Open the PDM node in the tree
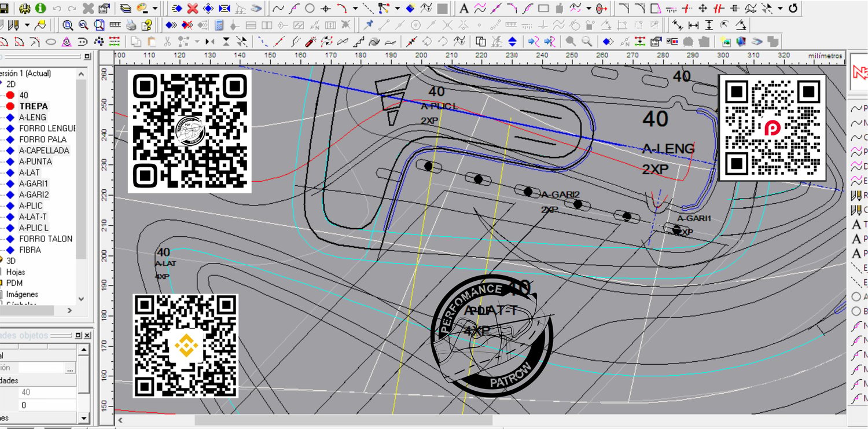Image resolution: width=868 pixels, height=429 pixels. pos(14,283)
